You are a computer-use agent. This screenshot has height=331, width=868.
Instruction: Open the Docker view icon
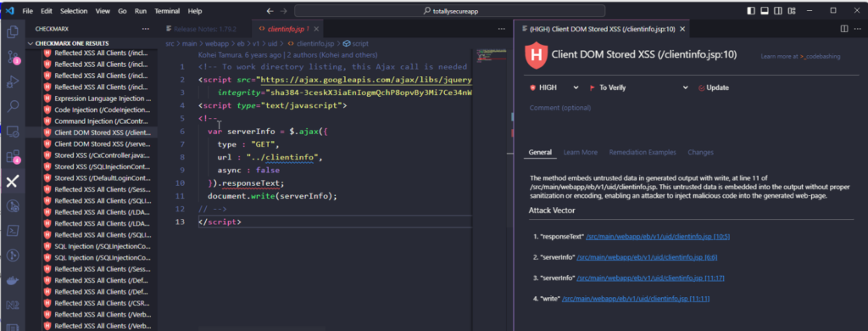click(x=12, y=281)
